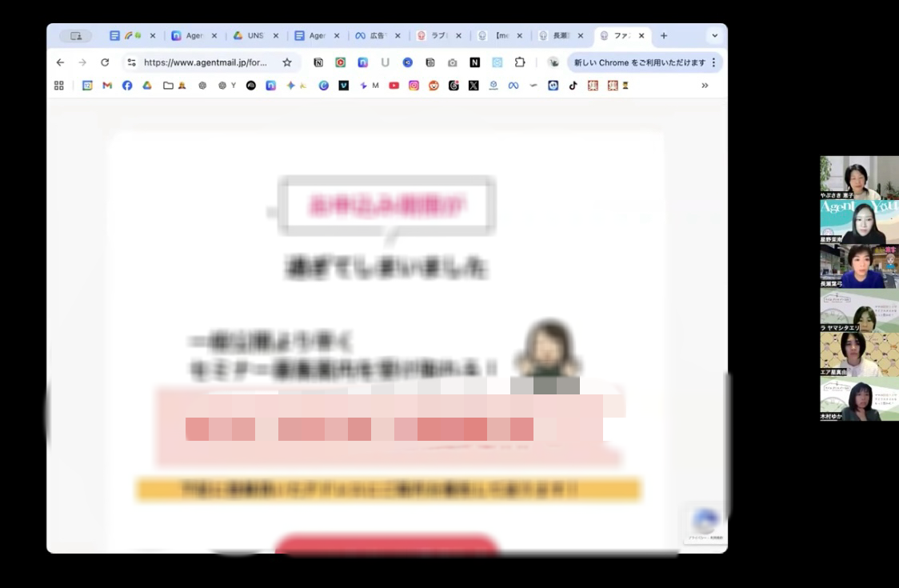Open the Chrome extensions puzzle menu
Image resolution: width=899 pixels, height=588 pixels.
(520, 62)
